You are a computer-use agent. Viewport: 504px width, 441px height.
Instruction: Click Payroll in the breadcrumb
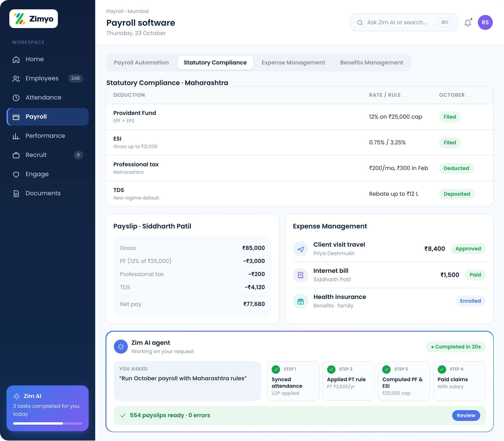click(x=115, y=11)
